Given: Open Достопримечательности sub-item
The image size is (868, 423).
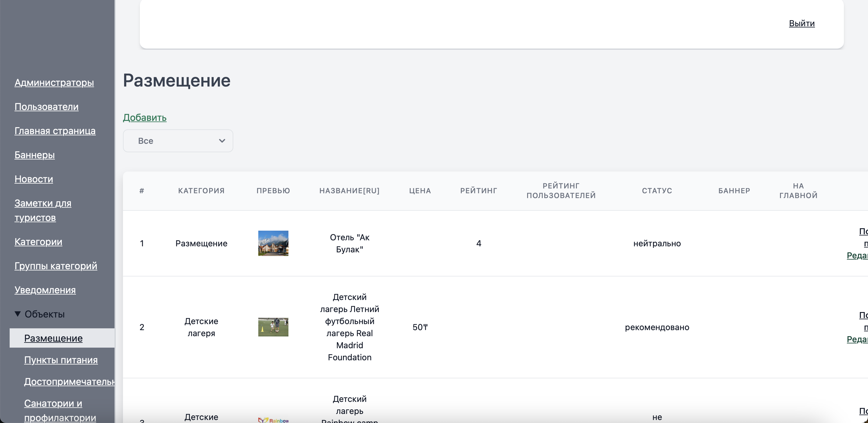Looking at the screenshot, I should tap(69, 381).
